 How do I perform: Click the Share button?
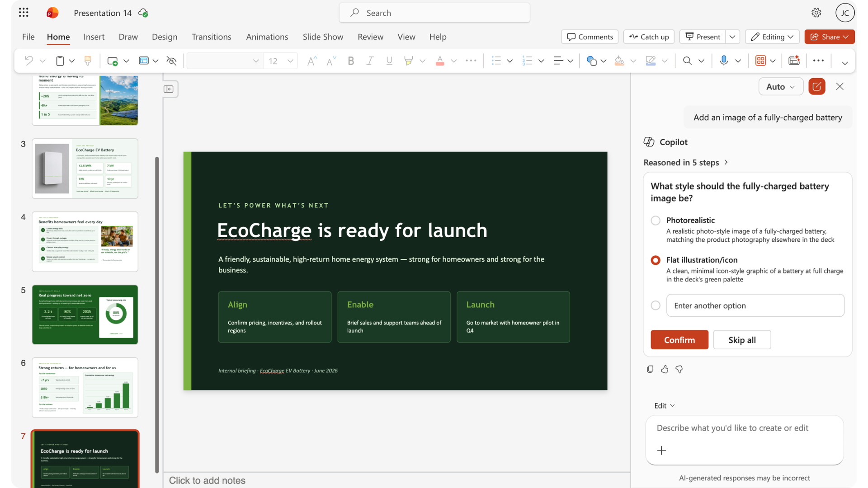pos(830,37)
